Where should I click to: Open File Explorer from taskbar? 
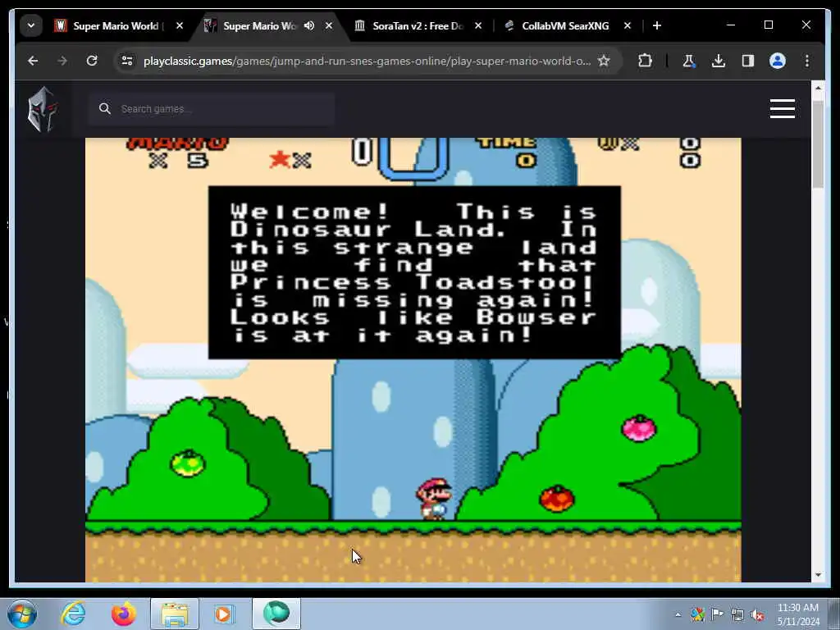click(175, 614)
